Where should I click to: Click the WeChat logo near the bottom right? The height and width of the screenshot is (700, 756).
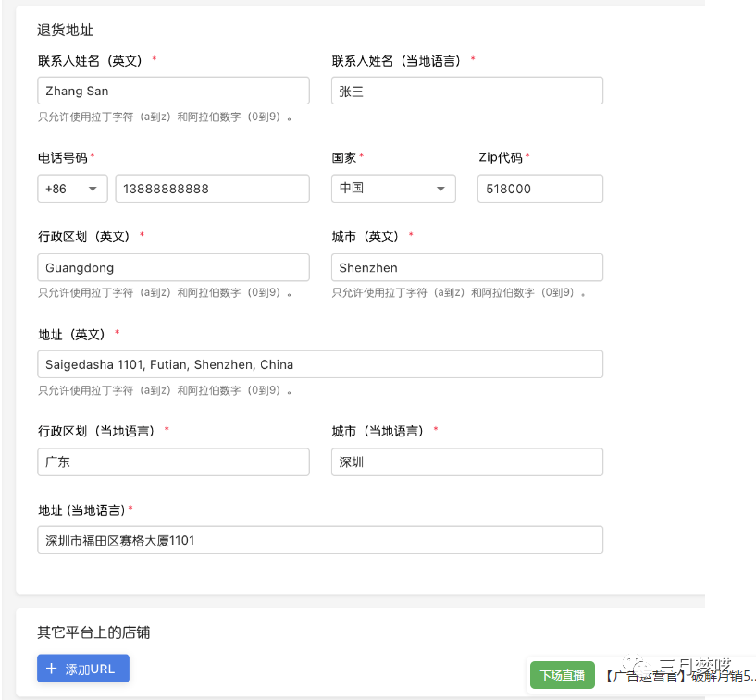click(x=636, y=666)
